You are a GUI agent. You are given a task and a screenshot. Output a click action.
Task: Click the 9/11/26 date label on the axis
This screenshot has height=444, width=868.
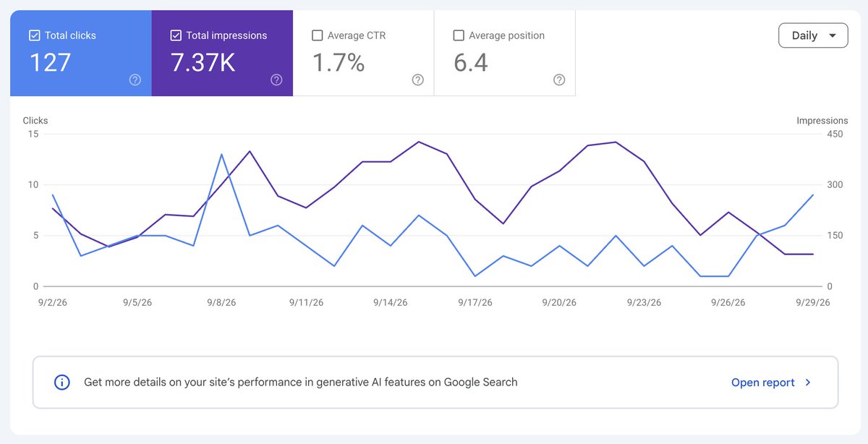(x=306, y=303)
